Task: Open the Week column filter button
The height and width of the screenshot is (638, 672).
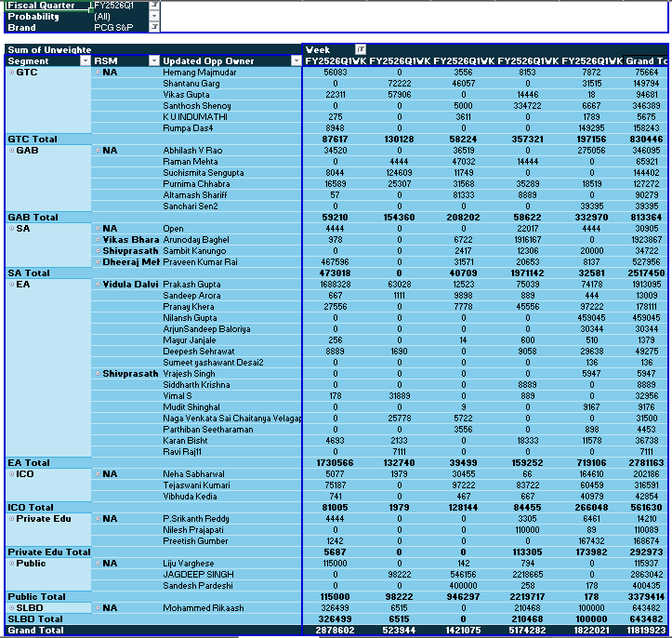Action: [361, 49]
